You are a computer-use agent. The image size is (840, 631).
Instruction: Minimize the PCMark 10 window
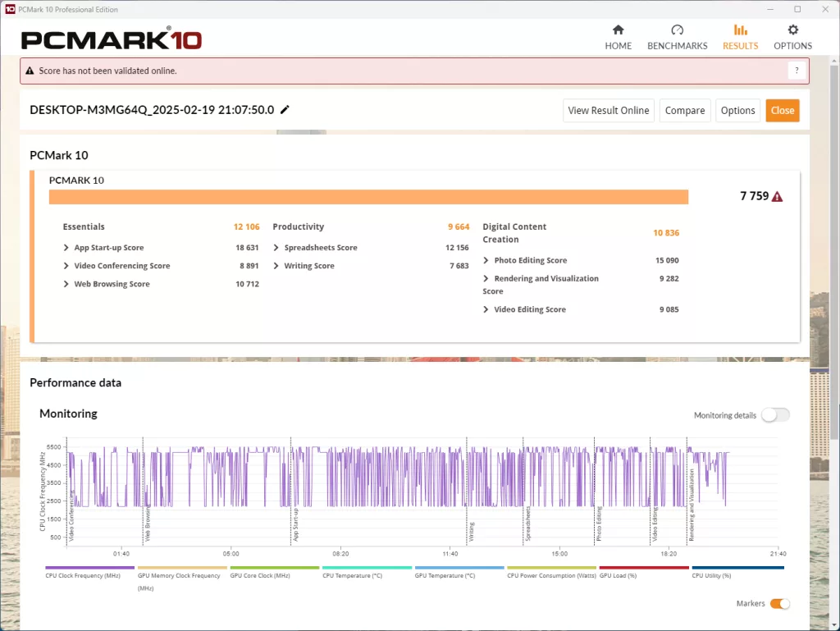[x=770, y=9]
